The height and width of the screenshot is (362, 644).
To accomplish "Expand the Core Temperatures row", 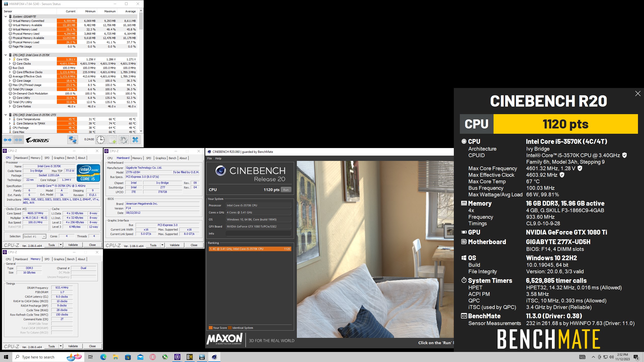I will (x=10, y=119).
